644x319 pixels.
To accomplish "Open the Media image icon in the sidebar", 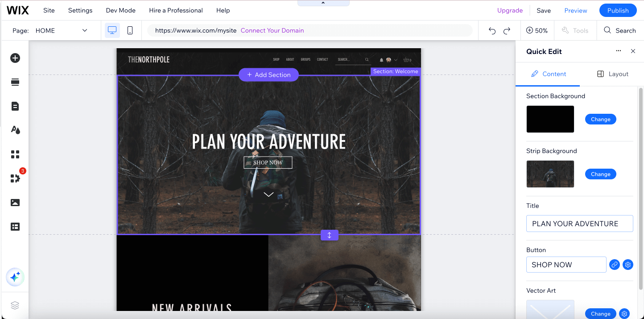I will [x=15, y=203].
